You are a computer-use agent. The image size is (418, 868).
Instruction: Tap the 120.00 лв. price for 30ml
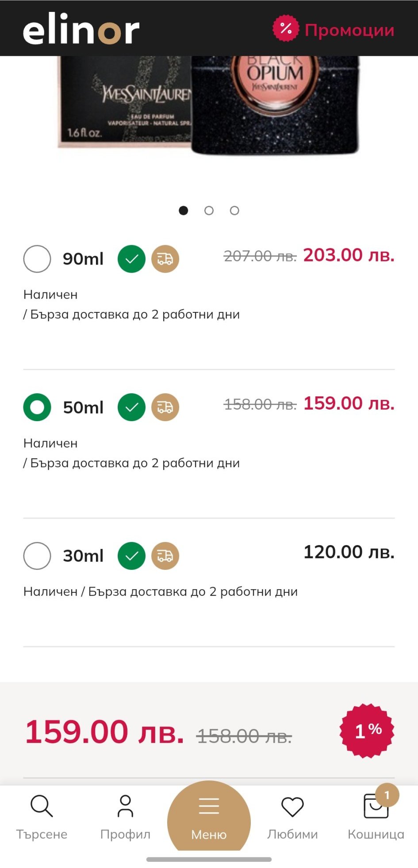coord(349,552)
